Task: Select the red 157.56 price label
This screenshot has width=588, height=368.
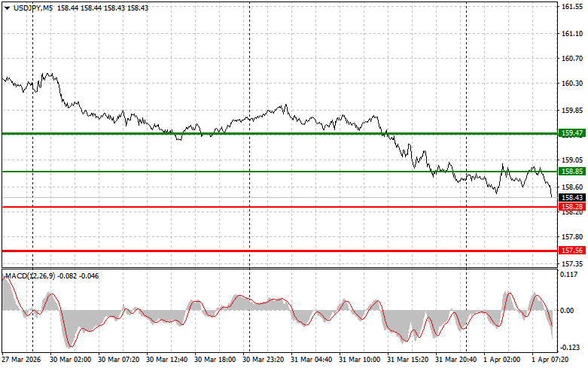Action: (x=572, y=251)
